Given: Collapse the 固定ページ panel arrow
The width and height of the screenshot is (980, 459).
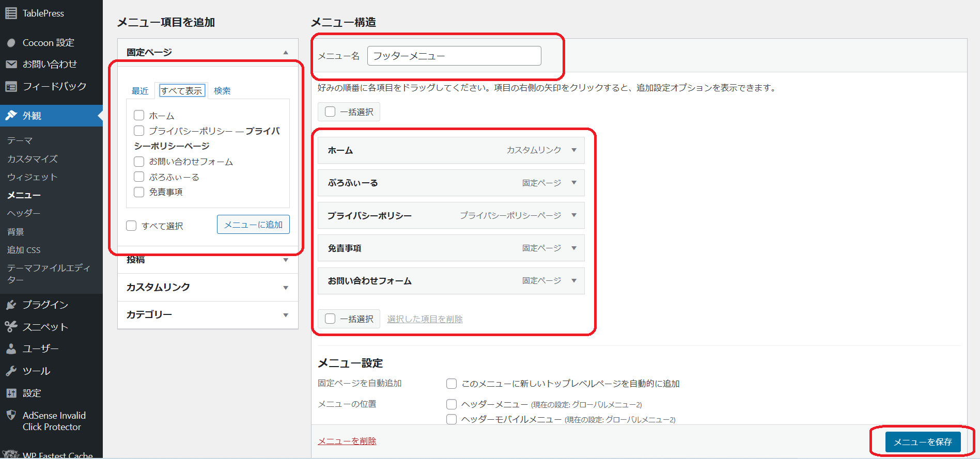Looking at the screenshot, I should pyautogui.click(x=286, y=53).
